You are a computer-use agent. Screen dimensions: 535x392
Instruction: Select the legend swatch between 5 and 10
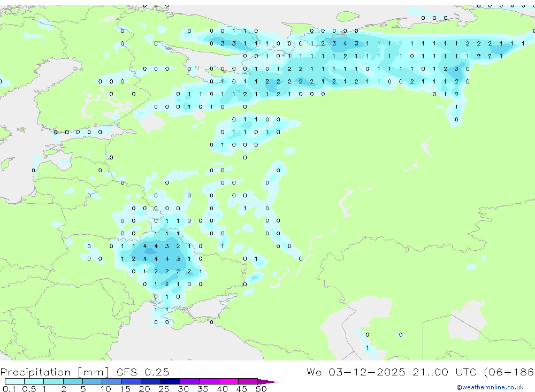[93, 381]
